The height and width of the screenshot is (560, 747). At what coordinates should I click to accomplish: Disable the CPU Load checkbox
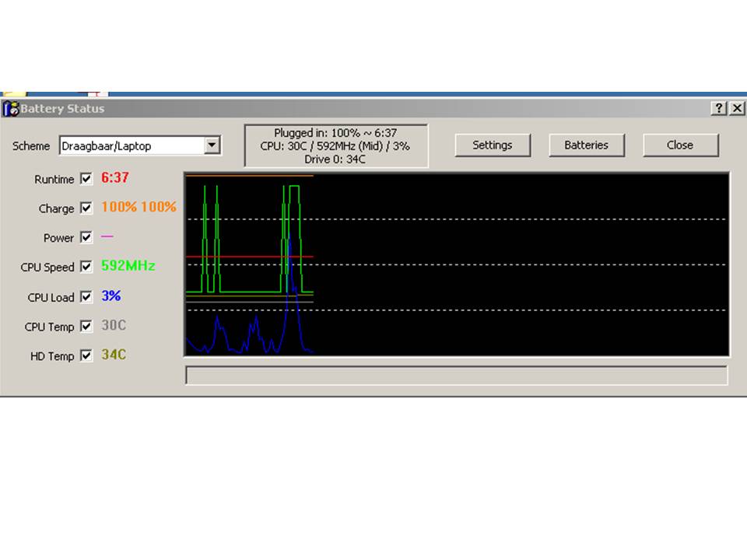(86, 296)
